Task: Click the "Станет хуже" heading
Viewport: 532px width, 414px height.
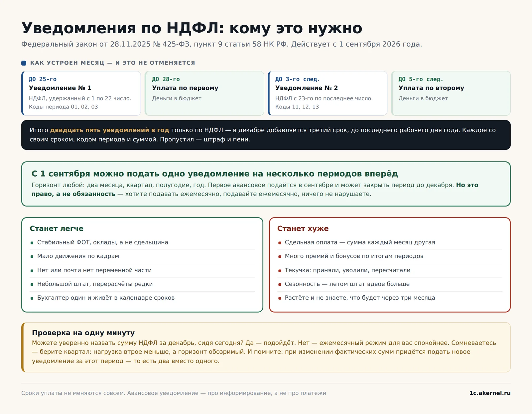Action: (x=303, y=228)
